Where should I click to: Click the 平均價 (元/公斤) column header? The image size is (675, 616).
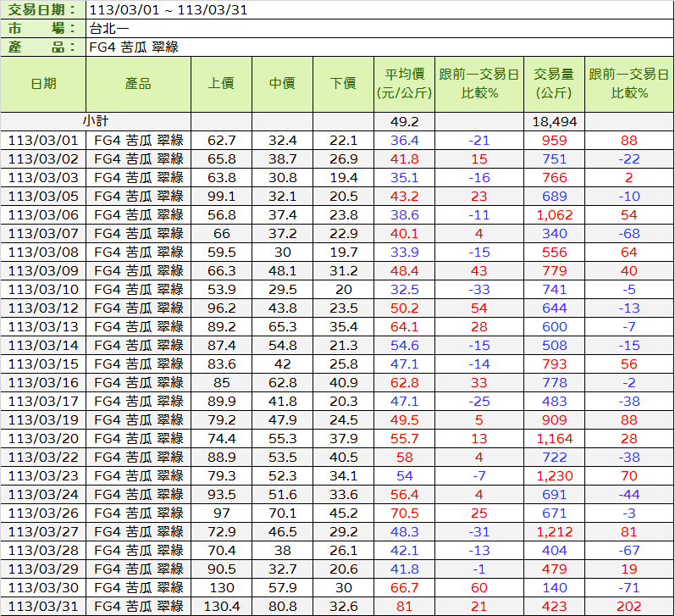click(x=404, y=84)
